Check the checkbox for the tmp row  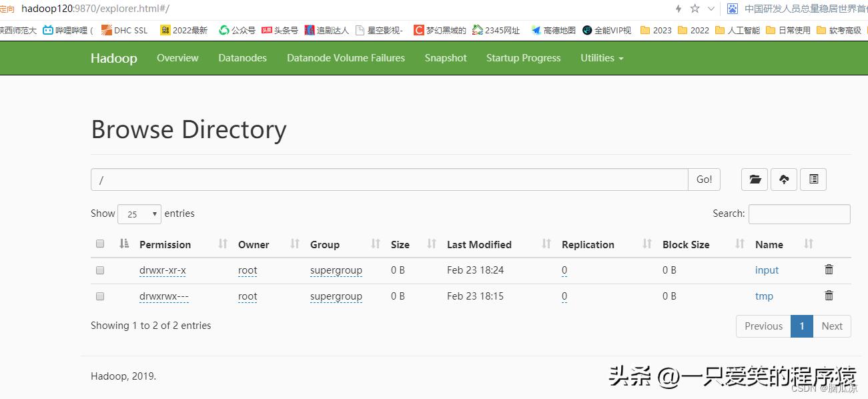100,296
